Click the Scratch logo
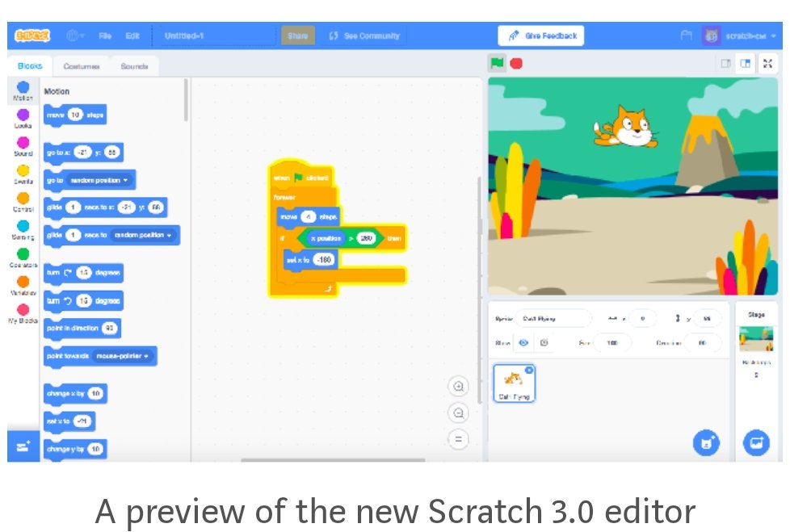Image resolution: width=790 pixels, height=532 pixels. tap(32, 36)
